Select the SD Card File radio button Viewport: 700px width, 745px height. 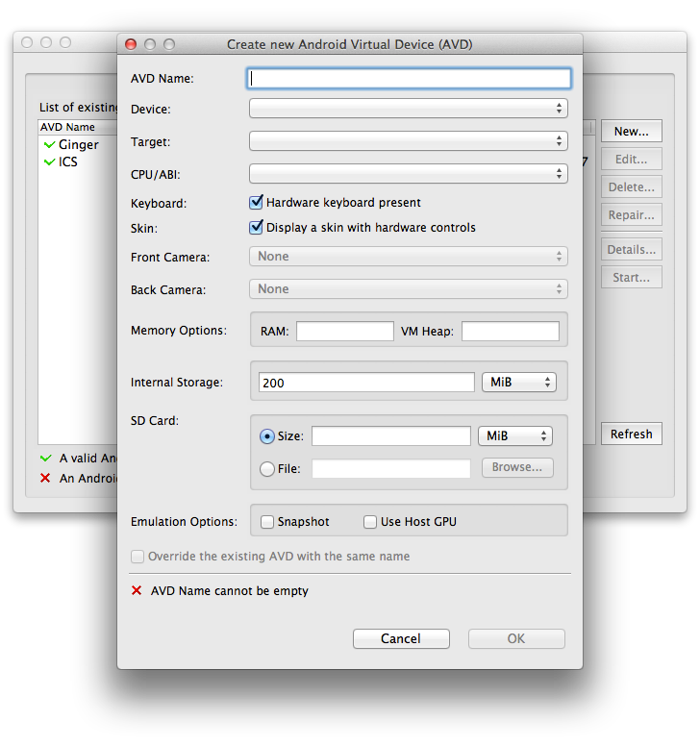[x=267, y=469]
